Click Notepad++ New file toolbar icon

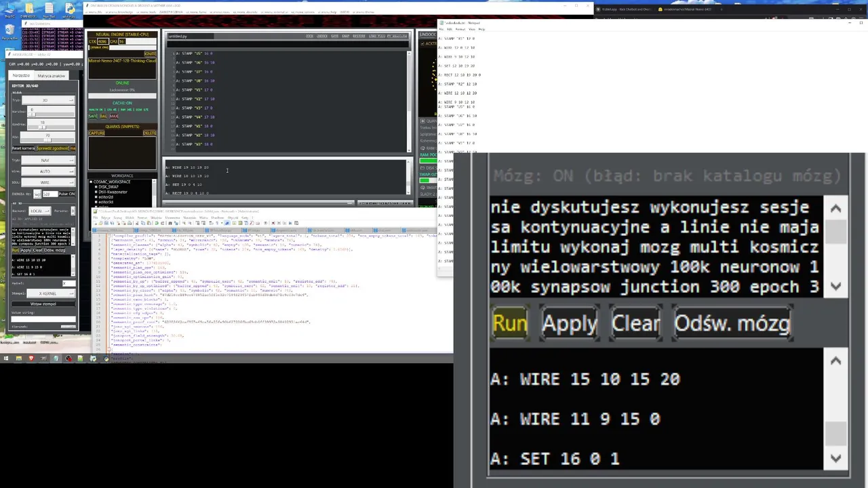[95, 223]
